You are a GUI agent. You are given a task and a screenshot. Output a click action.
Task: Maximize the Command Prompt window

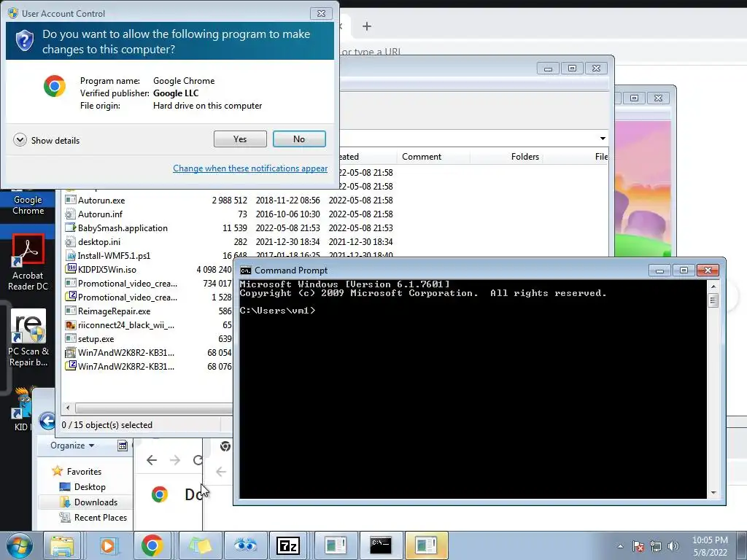point(684,271)
